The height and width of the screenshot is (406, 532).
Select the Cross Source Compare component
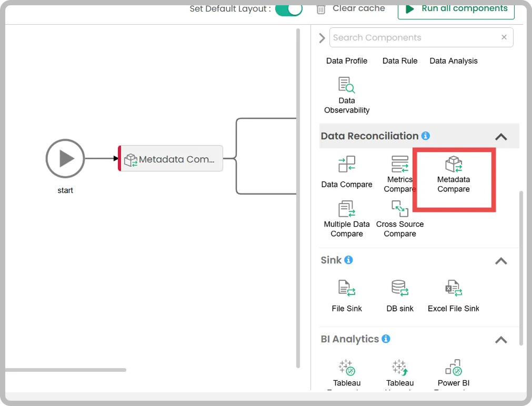(400, 219)
